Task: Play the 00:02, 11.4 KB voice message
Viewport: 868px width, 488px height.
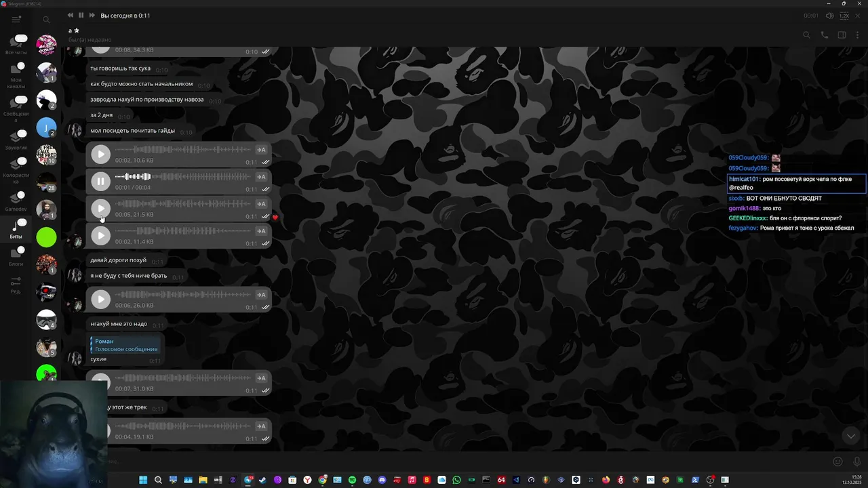Action: coord(100,236)
